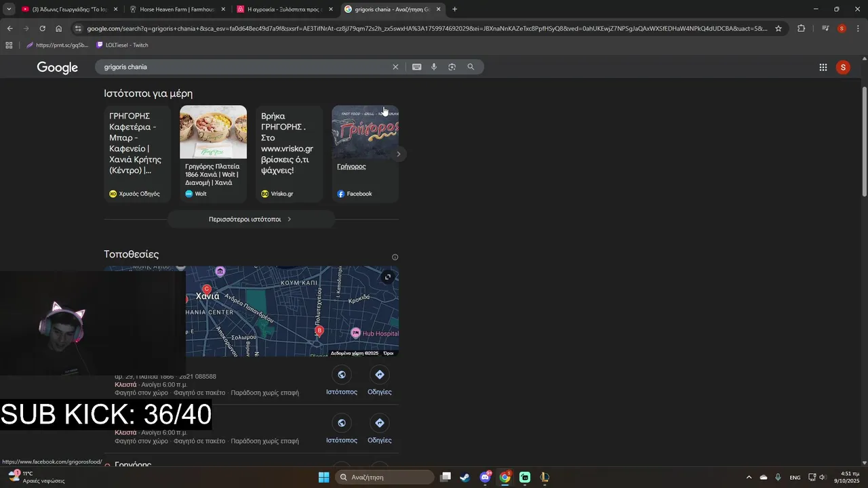Show next site cards with the carousel arrow
This screenshot has width=868, height=488.
click(398, 154)
